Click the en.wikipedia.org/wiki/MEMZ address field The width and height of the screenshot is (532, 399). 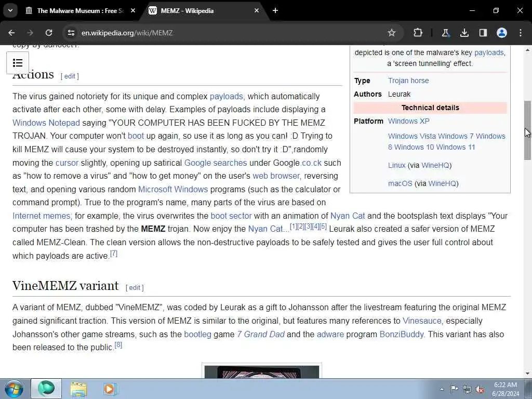pos(127,33)
